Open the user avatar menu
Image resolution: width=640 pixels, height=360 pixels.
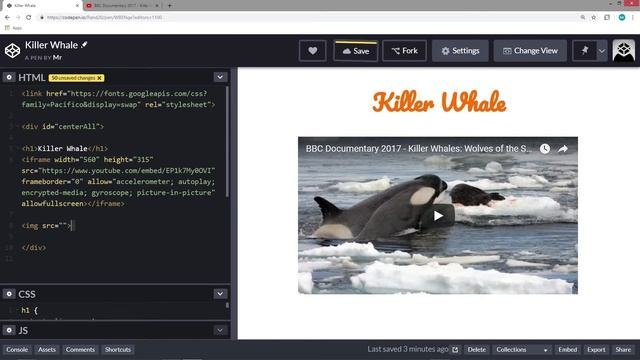click(624, 51)
